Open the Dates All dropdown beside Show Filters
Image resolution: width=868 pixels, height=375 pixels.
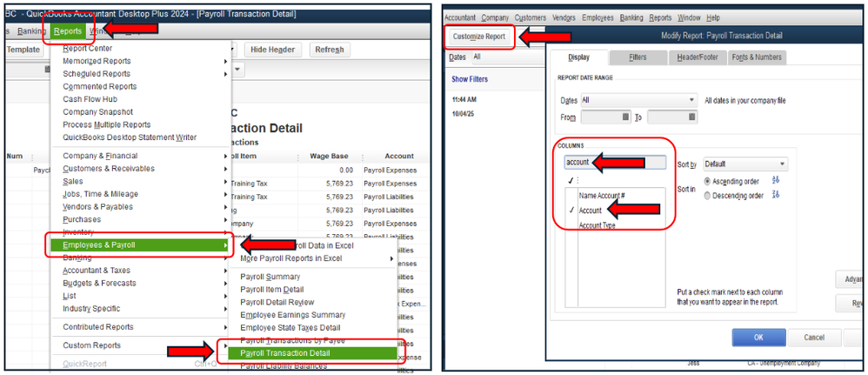pos(506,57)
